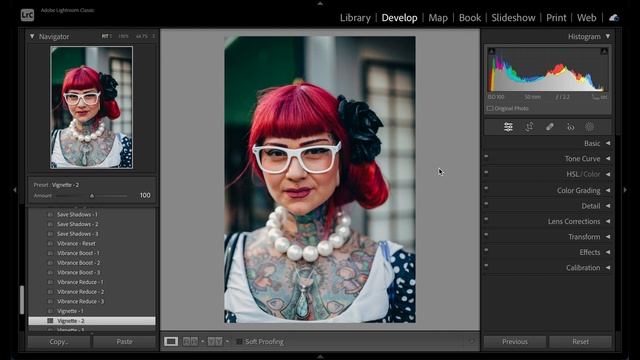Switch to Loupe view mode button

click(171, 341)
